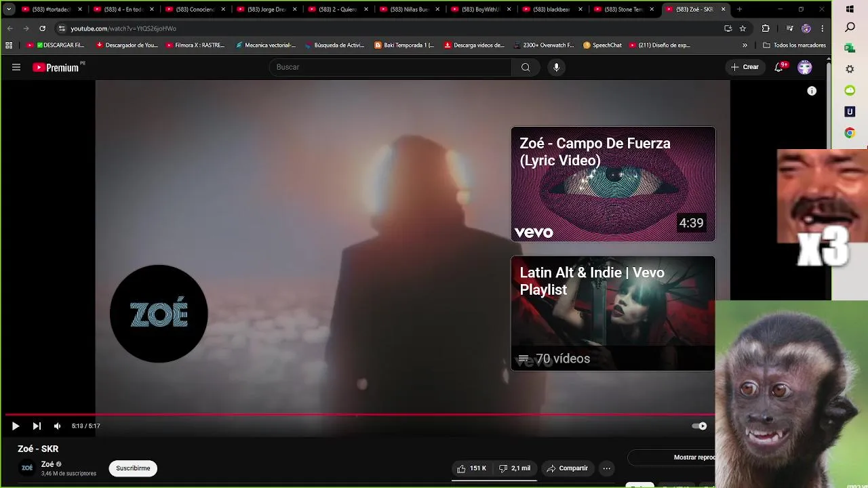
Task: Click the Crear button
Action: pos(745,67)
